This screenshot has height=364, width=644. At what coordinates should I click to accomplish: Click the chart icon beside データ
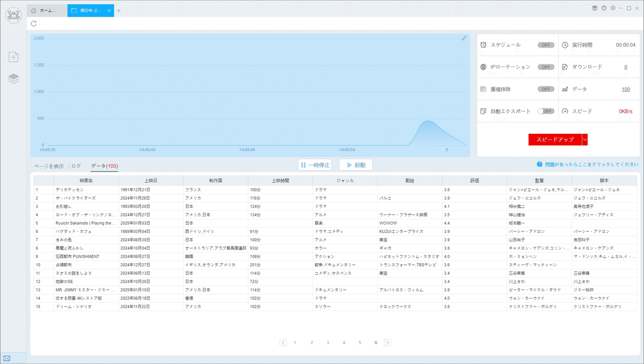(565, 89)
